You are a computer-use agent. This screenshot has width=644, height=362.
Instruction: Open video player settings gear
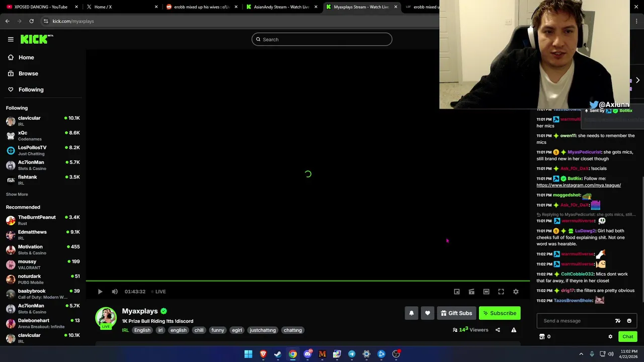coord(516,292)
